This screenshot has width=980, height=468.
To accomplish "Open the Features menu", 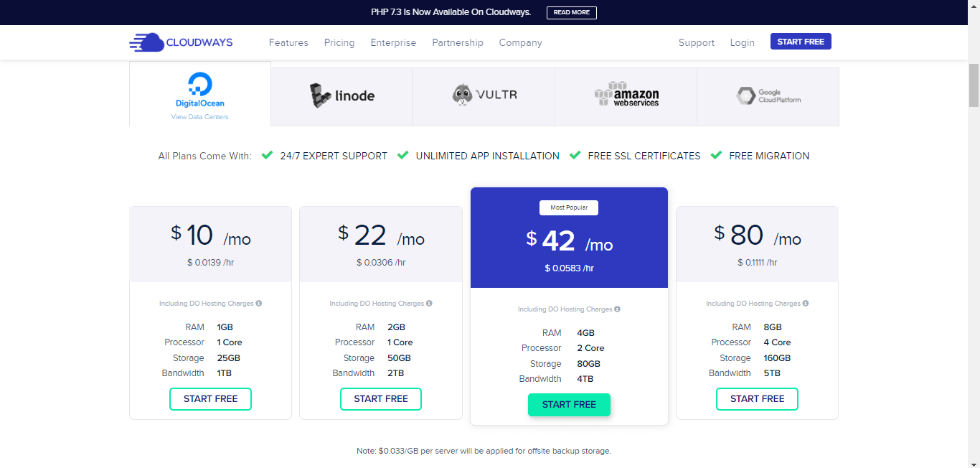I will 288,42.
